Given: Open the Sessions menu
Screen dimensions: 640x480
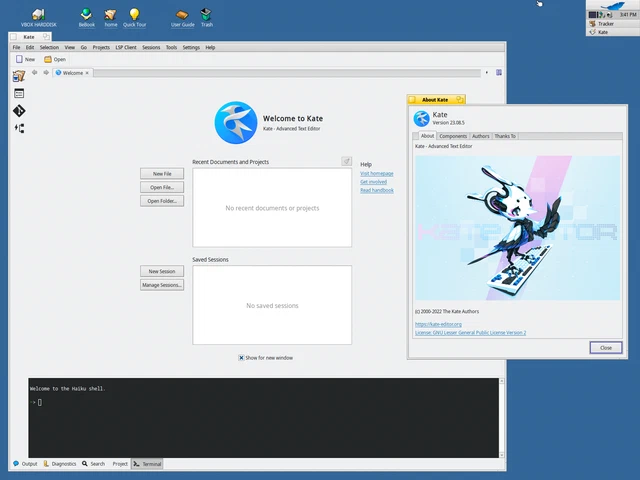Looking at the screenshot, I should tap(151, 47).
